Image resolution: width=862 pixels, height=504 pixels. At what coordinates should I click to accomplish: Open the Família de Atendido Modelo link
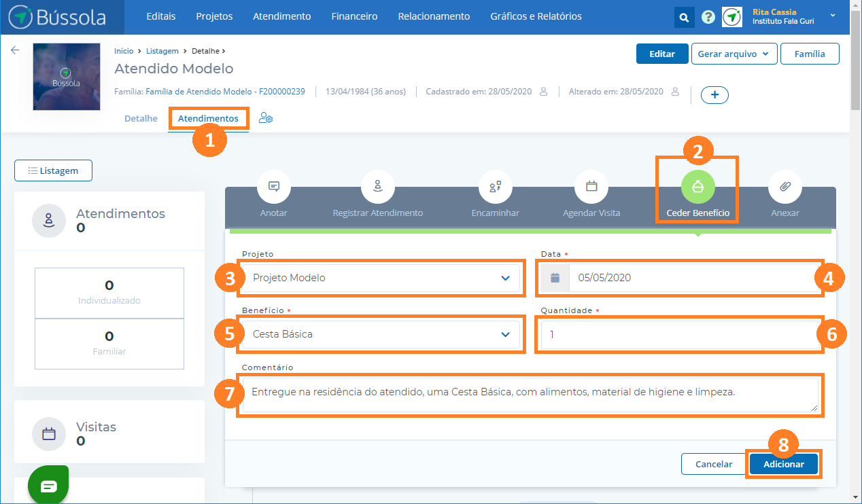point(225,92)
